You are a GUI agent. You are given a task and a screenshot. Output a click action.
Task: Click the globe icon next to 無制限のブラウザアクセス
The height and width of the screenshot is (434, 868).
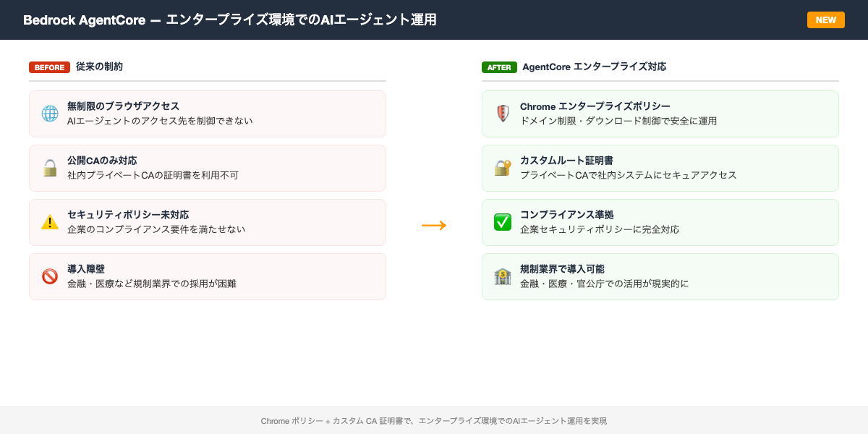[48, 113]
